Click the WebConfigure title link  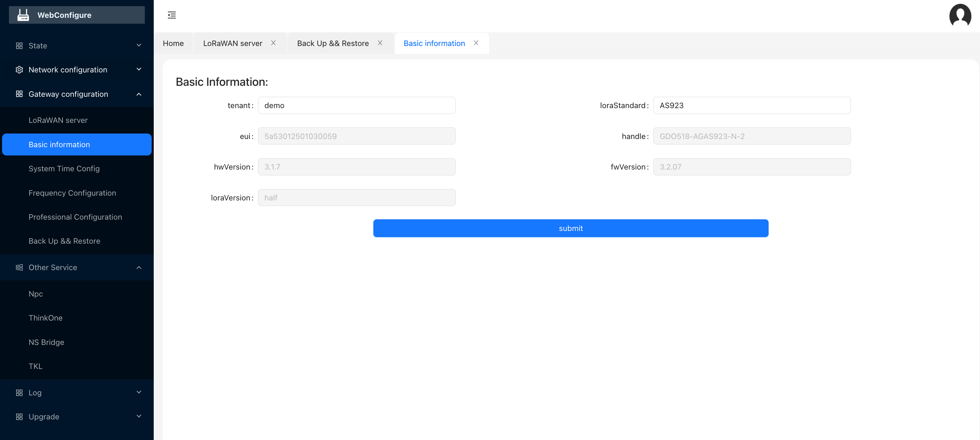point(64,15)
